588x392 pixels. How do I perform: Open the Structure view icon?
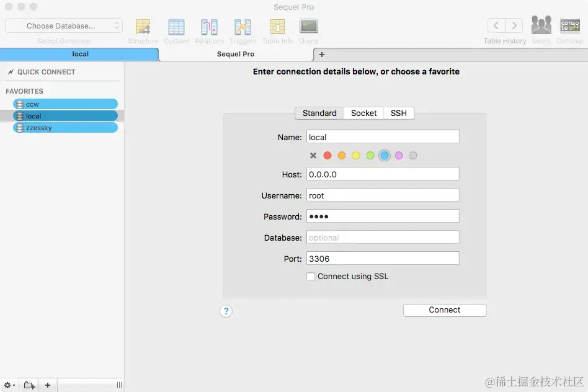coord(143,27)
